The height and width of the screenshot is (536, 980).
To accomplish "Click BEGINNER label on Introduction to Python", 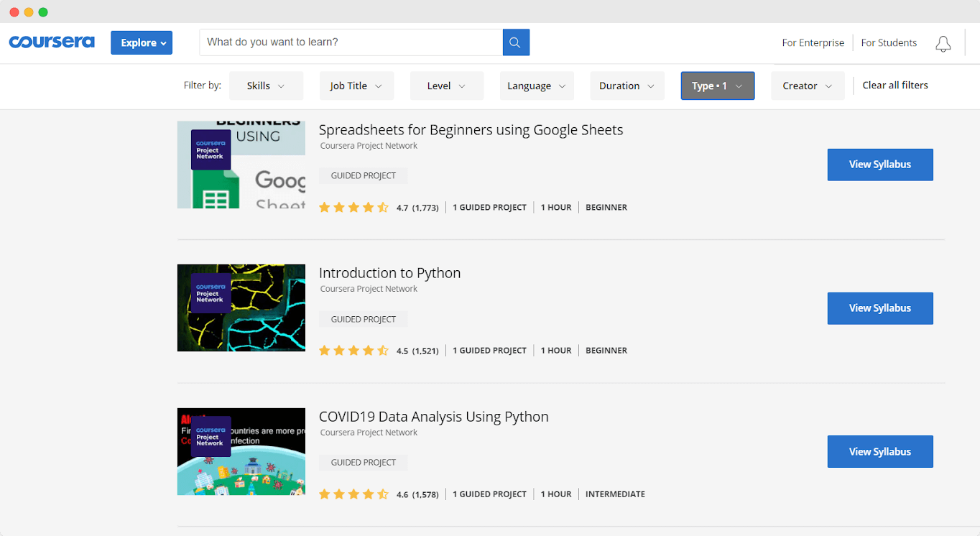I will [x=606, y=351].
